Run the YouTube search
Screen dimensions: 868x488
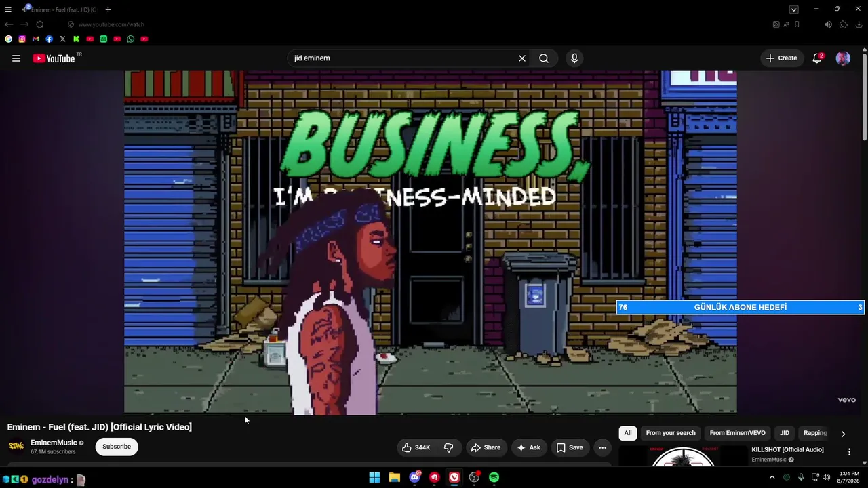click(x=544, y=58)
